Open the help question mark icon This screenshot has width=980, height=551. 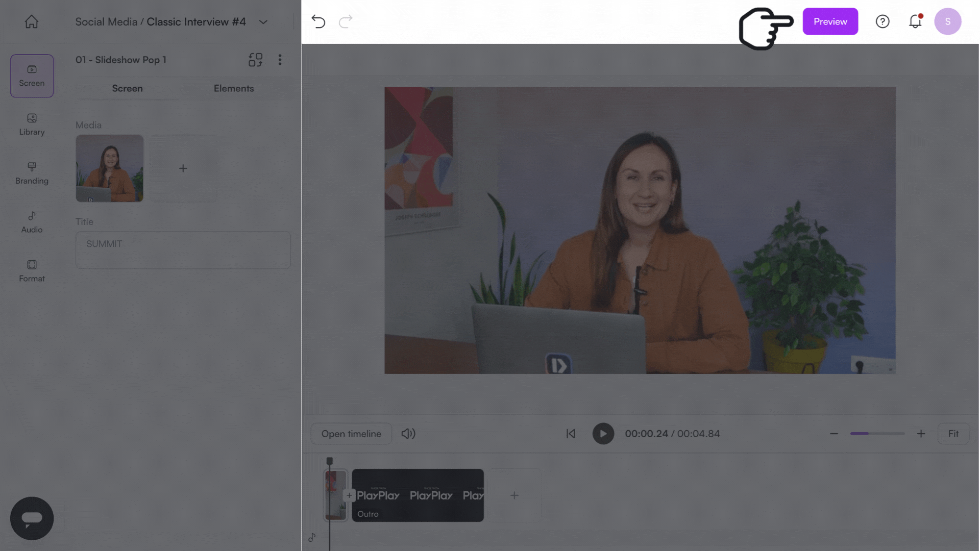coord(883,21)
